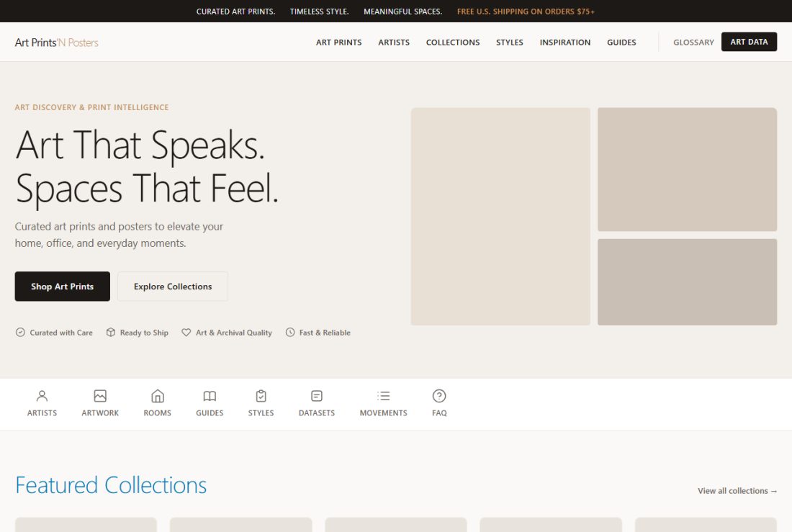Click the Art Data button
792x532 pixels.
[x=749, y=42]
